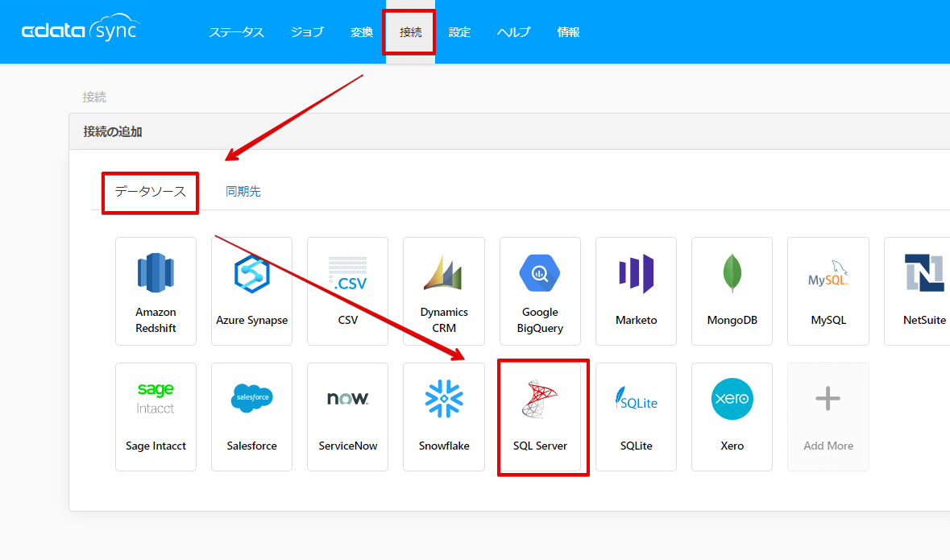The image size is (950, 560).
Task: Choose the Marketo data source
Action: (637, 291)
